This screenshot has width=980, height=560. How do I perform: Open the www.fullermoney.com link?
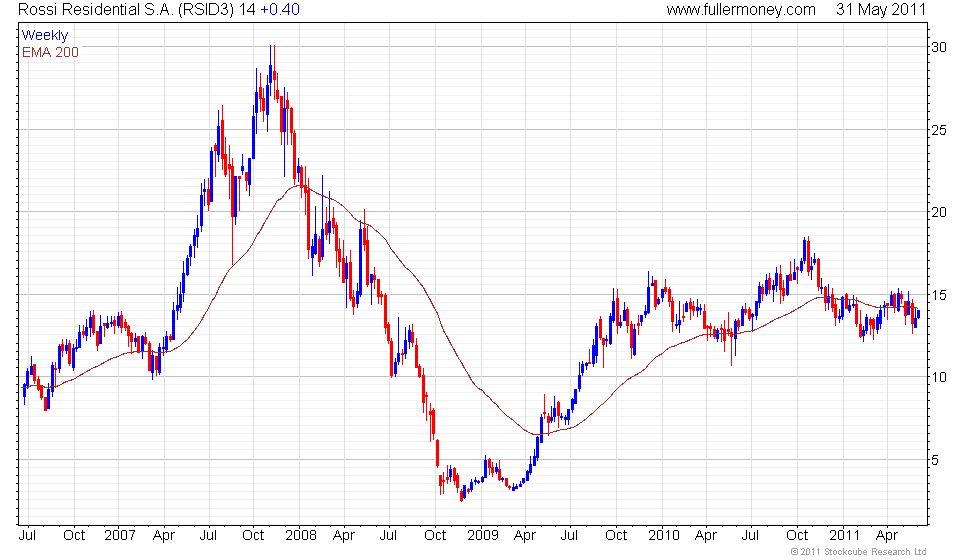741,10
